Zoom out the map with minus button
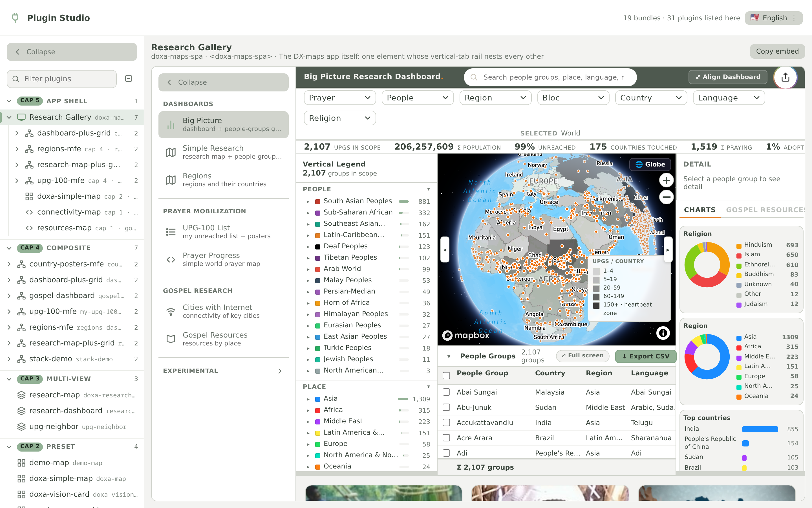Image resolution: width=812 pixels, height=508 pixels. pyautogui.click(x=666, y=197)
